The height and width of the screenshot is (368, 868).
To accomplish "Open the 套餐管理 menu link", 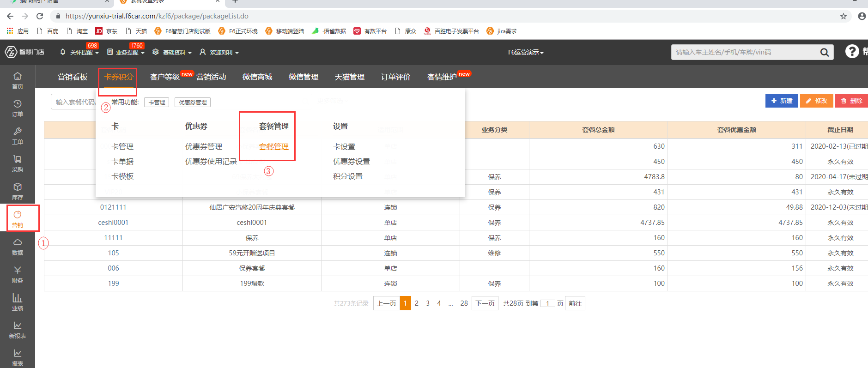I will [x=274, y=146].
